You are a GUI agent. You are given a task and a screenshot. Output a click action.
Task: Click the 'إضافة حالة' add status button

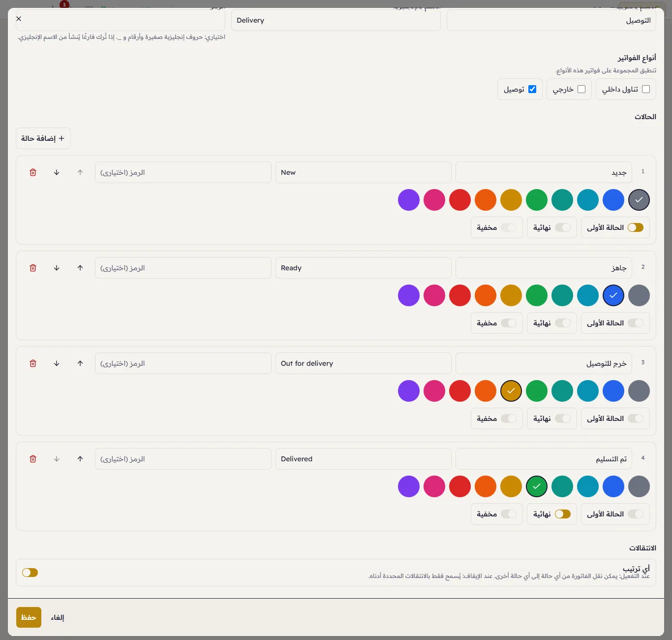pyautogui.click(x=43, y=138)
